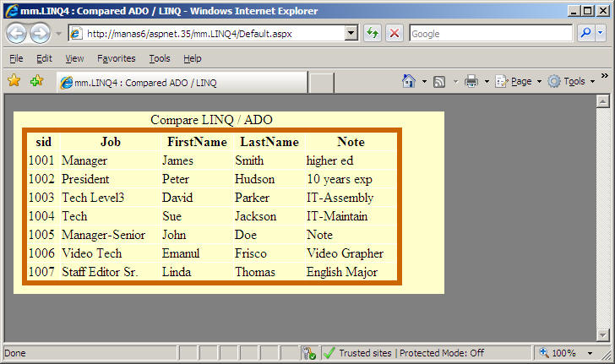Expand the address bar URL dropdown

(351, 33)
